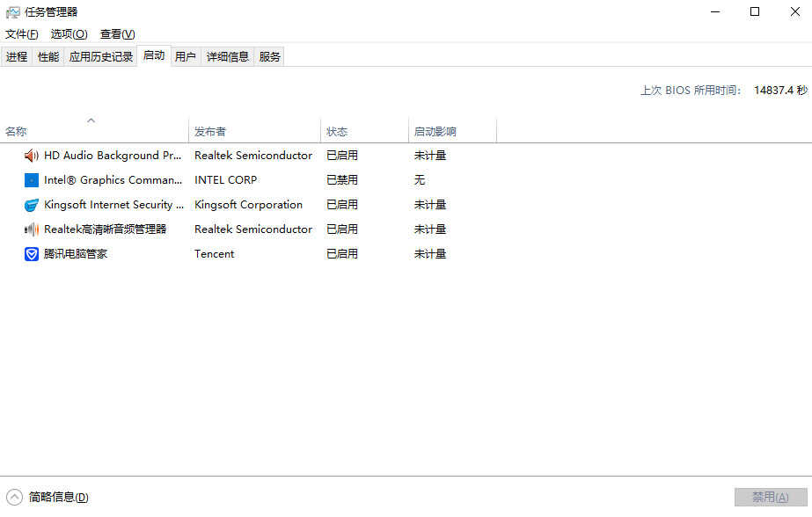Viewport: 812px width, 517px height.
Task: Click the Task Manager title bar icon
Action: point(13,12)
